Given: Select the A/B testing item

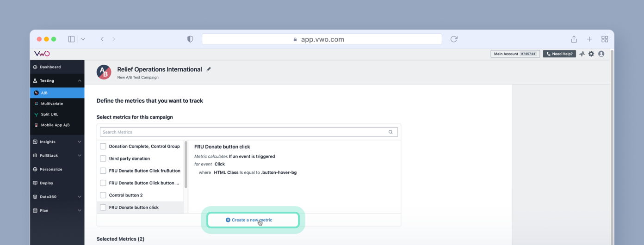Looking at the screenshot, I should (57, 93).
